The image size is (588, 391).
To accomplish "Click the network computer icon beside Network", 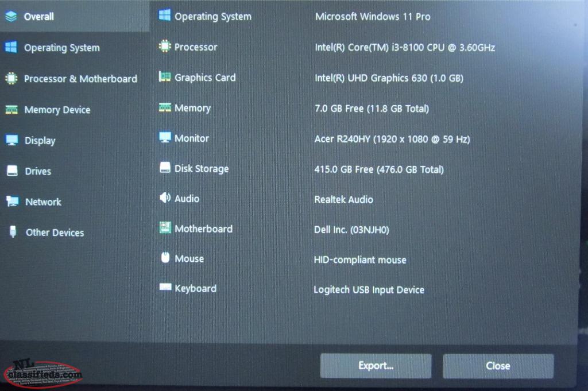I will click(x=13, y=202).
